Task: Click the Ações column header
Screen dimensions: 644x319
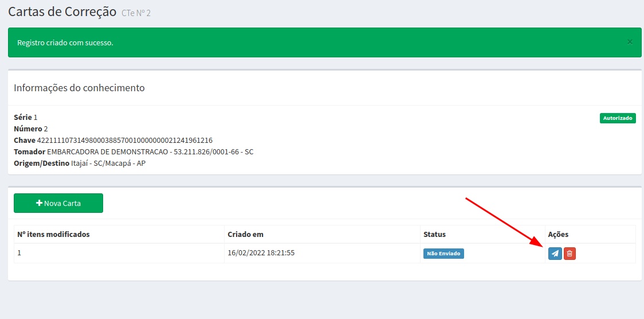Action: point(558,234)
